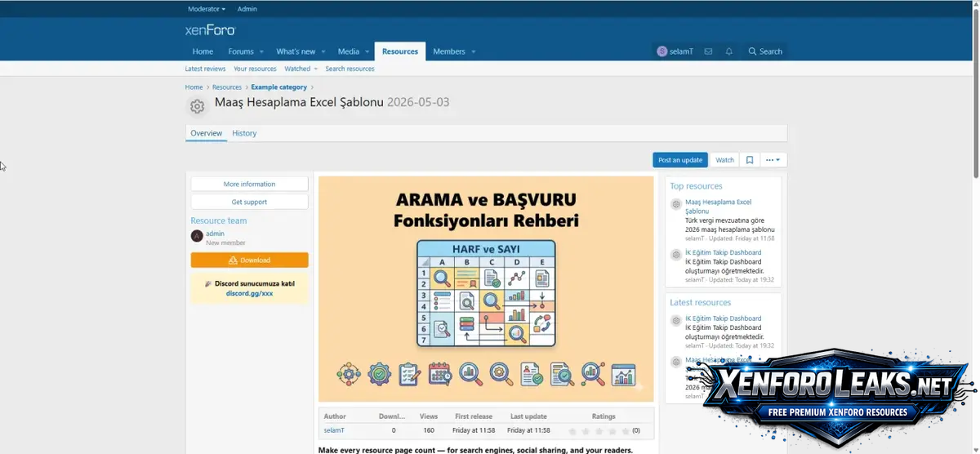Click the xenForo logo
This screenshot has width=980, height=454.
(x=210, y=30)
